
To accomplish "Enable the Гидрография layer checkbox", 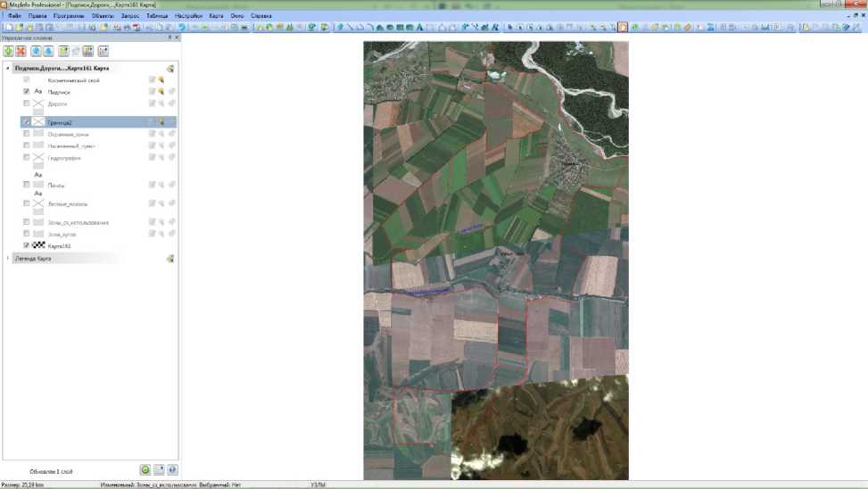I will [x=26, y=157].
